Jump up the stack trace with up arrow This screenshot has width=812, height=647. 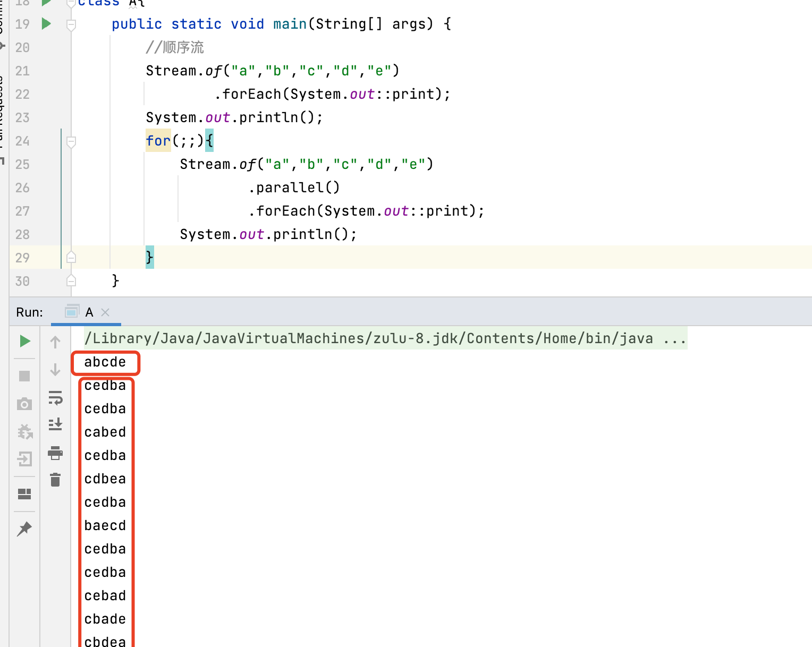coord(55,342)
